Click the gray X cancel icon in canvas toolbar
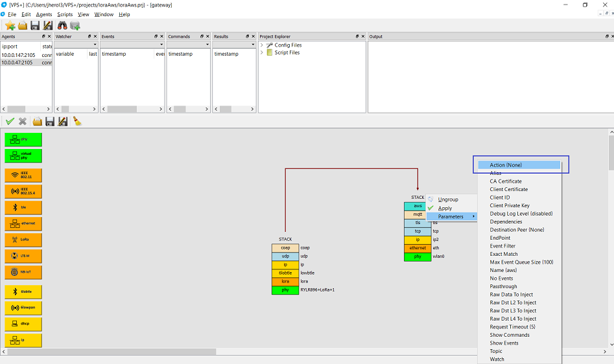Image resolution: width=614 pixels, height=364 pixels. point(23,121)
